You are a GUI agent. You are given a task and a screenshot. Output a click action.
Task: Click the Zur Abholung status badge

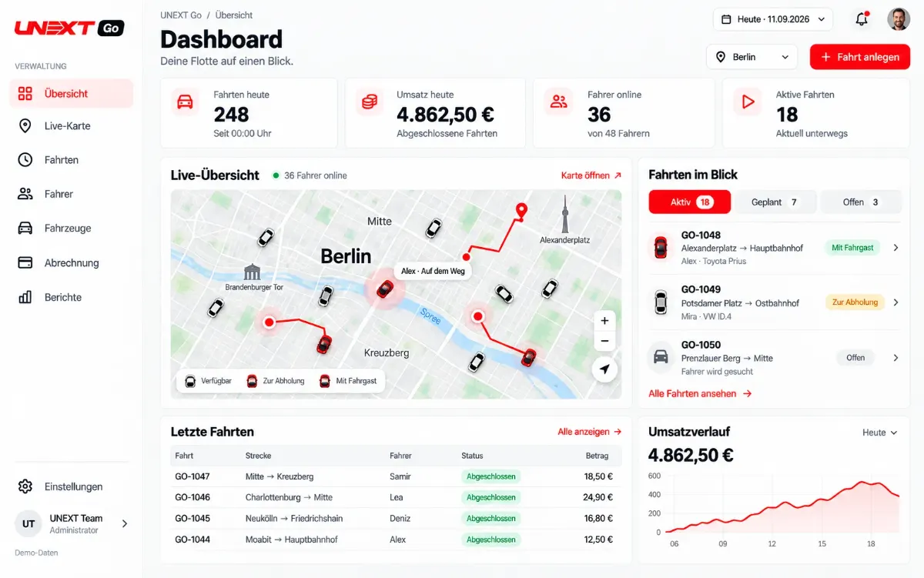(855, 302)
